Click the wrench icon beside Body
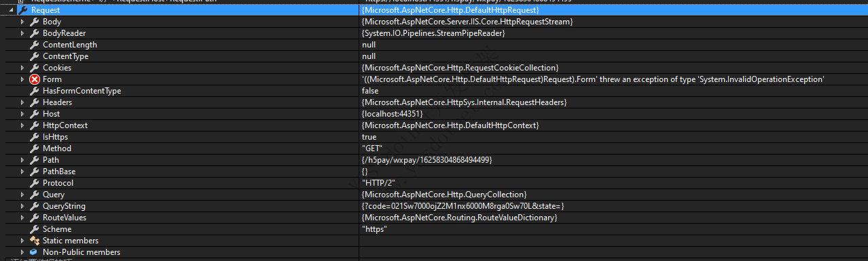Screen dimensions: 868x261 pyautogui.click(x=34, y=22)
